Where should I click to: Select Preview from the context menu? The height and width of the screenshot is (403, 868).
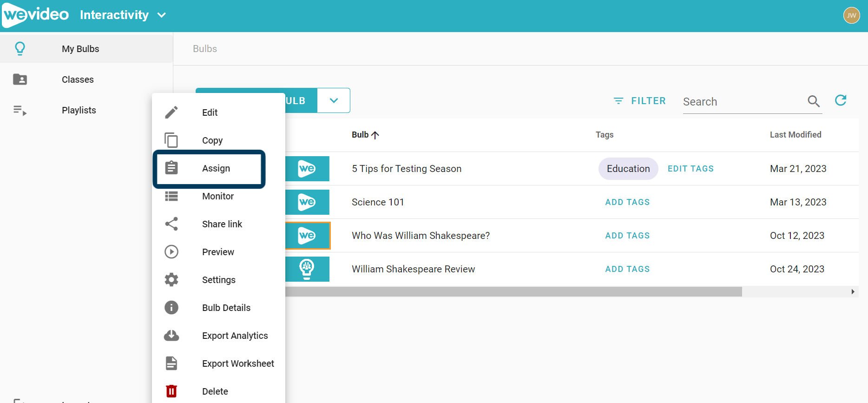[x=218, y=252]
